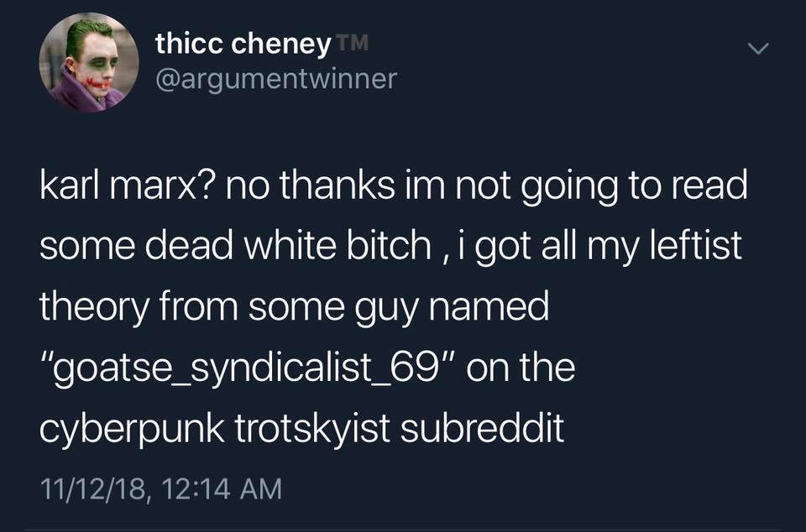Viewport: 806px width, 532px height.
Task: Click the divider line below the timestamp
Action: pyautogui.click(x=403, y=529)
